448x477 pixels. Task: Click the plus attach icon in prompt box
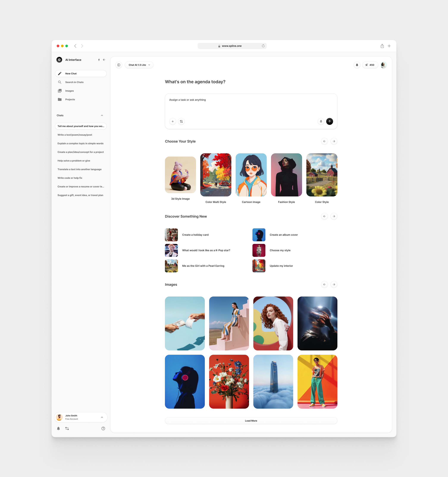point(173,121)
